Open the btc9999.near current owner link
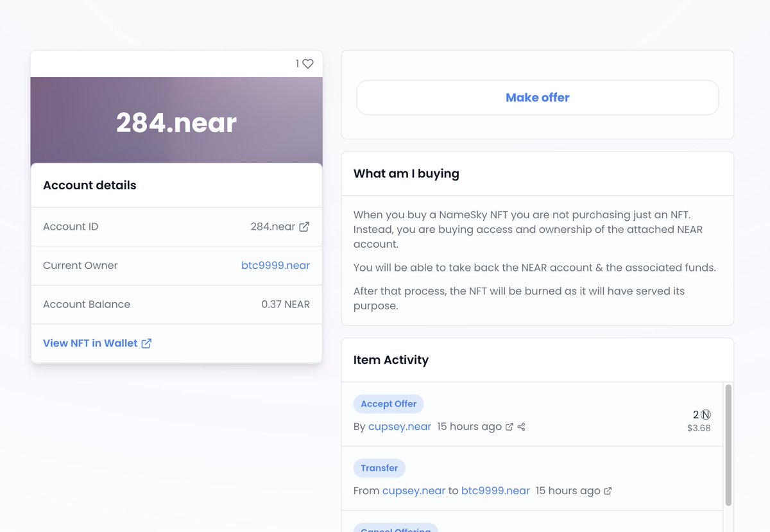 pyautogui.click(x=276, y=265)
